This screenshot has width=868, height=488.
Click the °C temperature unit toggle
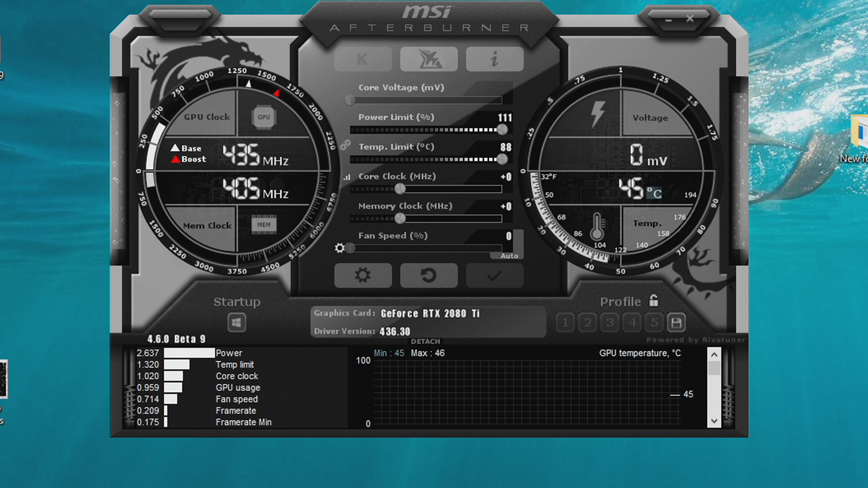(654, 193)
